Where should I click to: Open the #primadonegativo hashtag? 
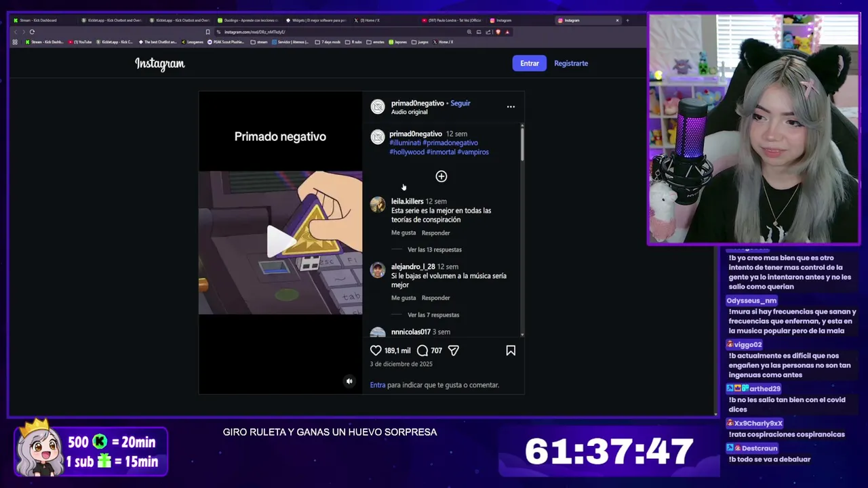click(450, 143)
